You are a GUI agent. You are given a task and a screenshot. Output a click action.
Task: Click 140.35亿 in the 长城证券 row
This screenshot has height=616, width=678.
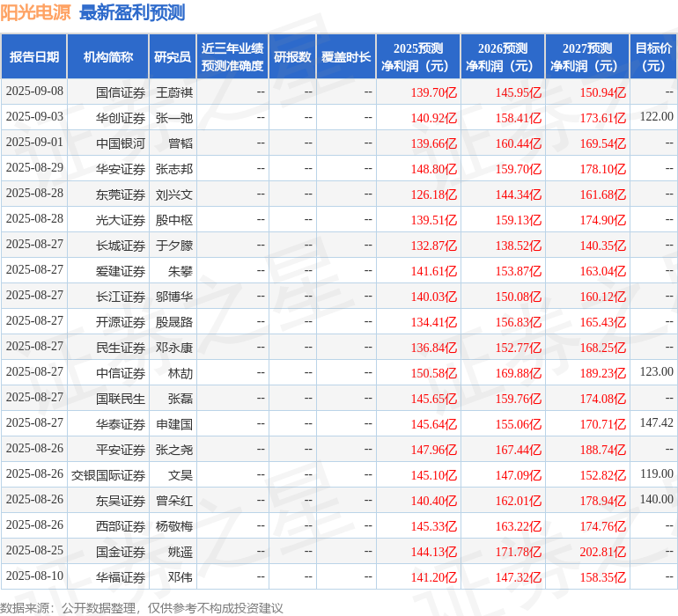click(603, 246)
